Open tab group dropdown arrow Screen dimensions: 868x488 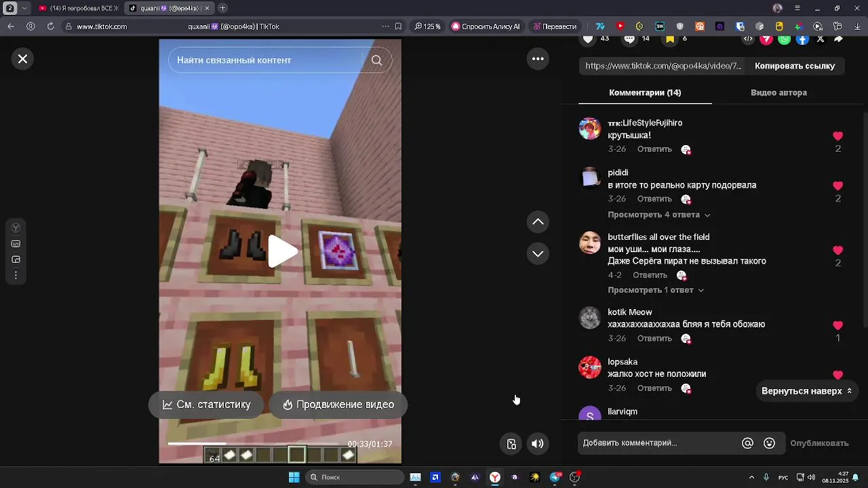coord(25,8)
